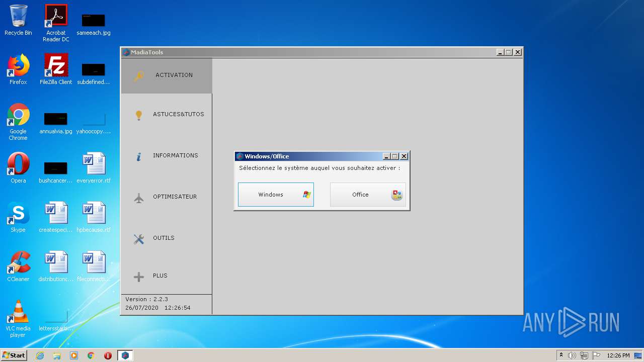Select the CCleaner desktop shortcut
This screenshot has width=644, height=362.
[x=18, y=266]
